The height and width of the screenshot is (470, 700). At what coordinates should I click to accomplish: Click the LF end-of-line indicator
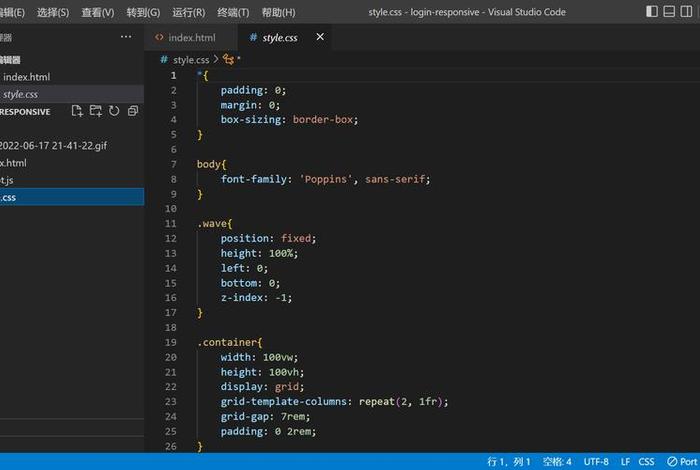[x=625, y=462]
